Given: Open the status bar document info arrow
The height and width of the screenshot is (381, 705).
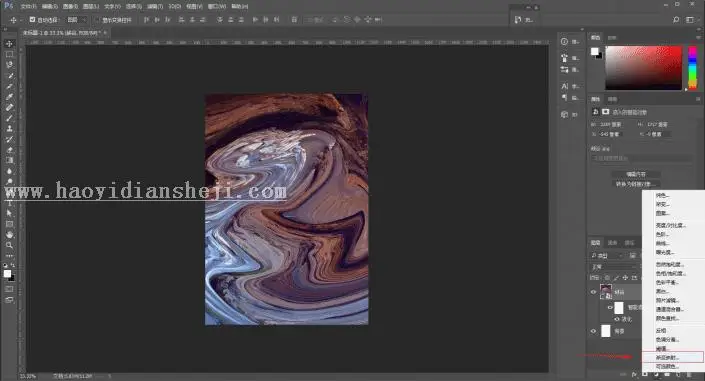Looking at the screenshot, I should click(109, 376).
